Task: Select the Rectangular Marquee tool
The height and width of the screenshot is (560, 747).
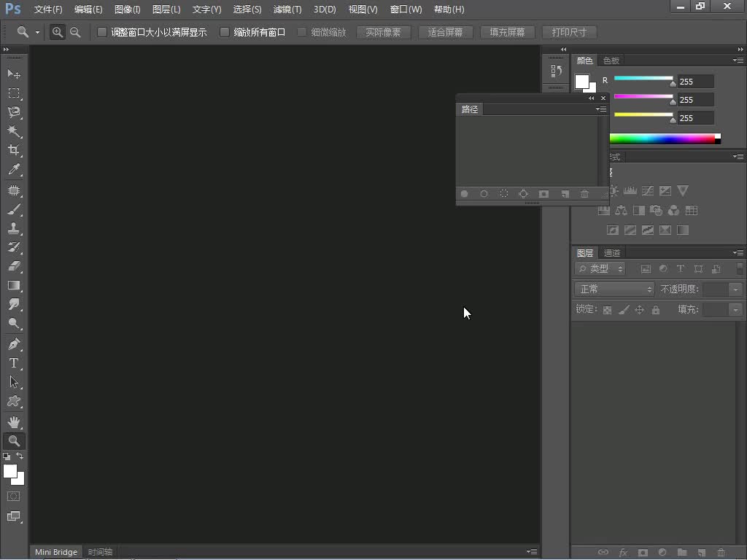Action: pyautogui.click(x=14, y=93)
